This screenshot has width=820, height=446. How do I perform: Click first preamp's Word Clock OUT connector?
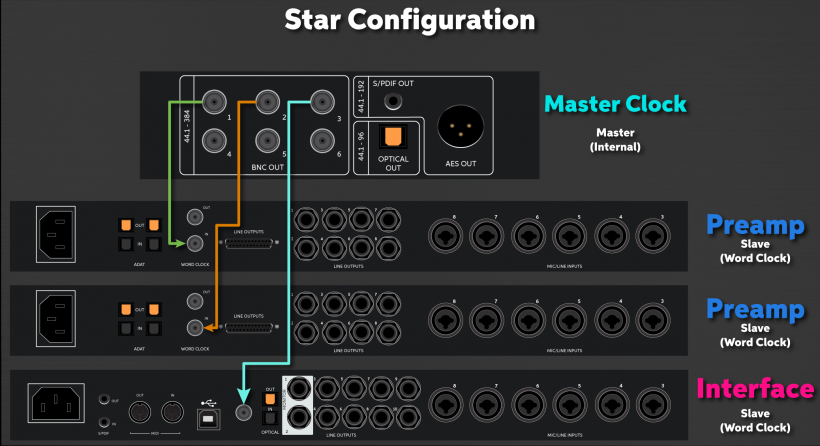tap(195, 216)
